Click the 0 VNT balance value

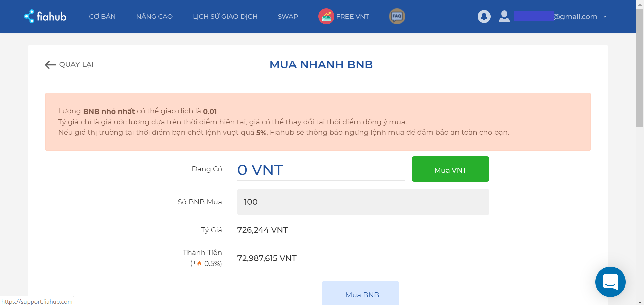coord(260,170)
